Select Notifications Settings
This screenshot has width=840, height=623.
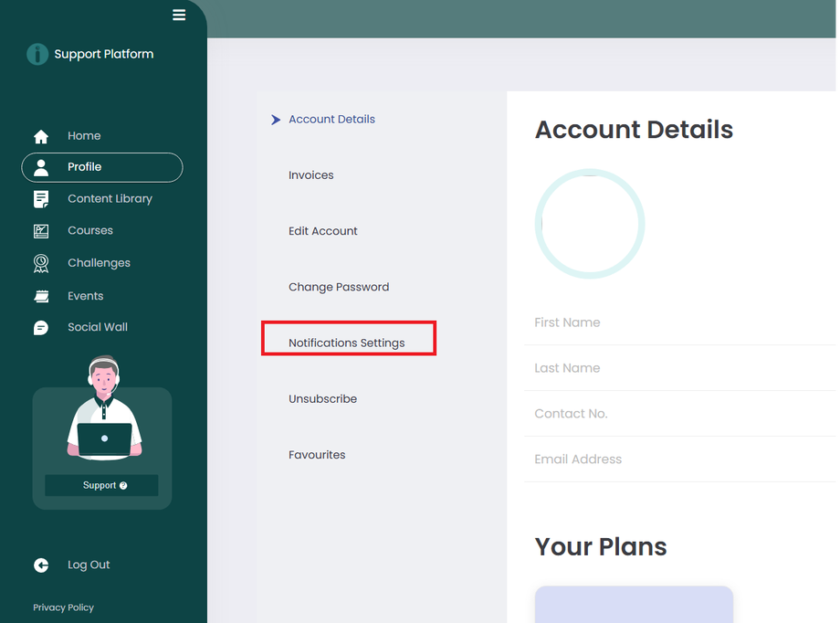tap(347, 343)
